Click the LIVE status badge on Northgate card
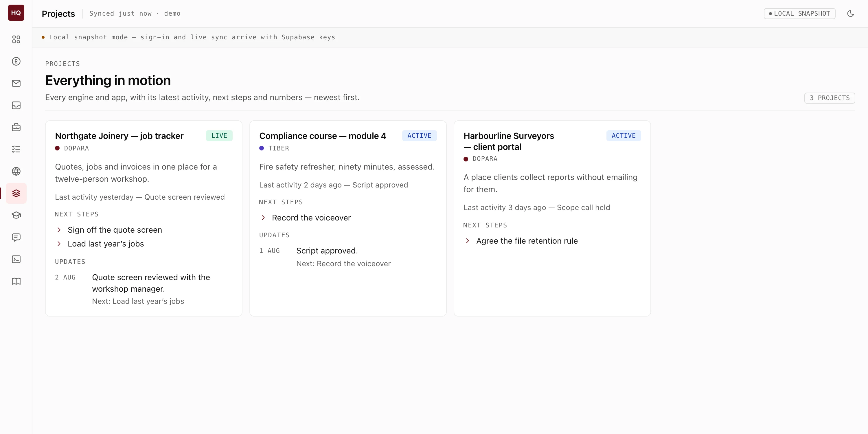Image resolution: width=868 pixels, height=434 pixels. (x=219, y=135)
